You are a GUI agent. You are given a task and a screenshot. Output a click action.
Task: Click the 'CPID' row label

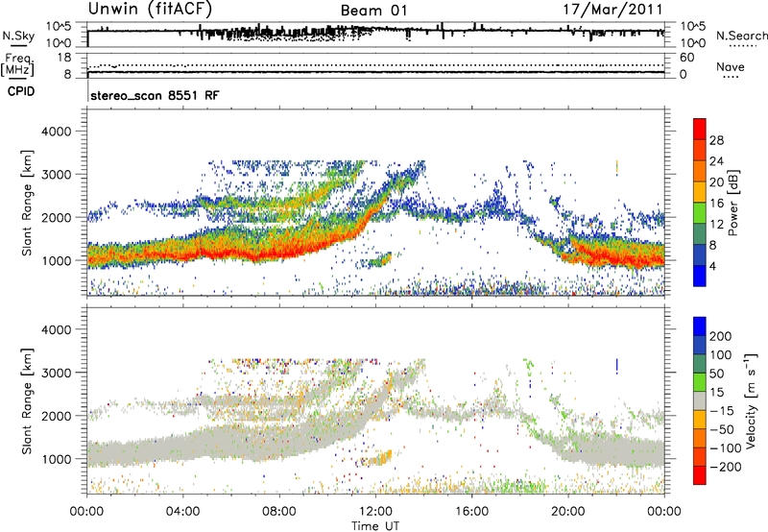click(21, 91)
